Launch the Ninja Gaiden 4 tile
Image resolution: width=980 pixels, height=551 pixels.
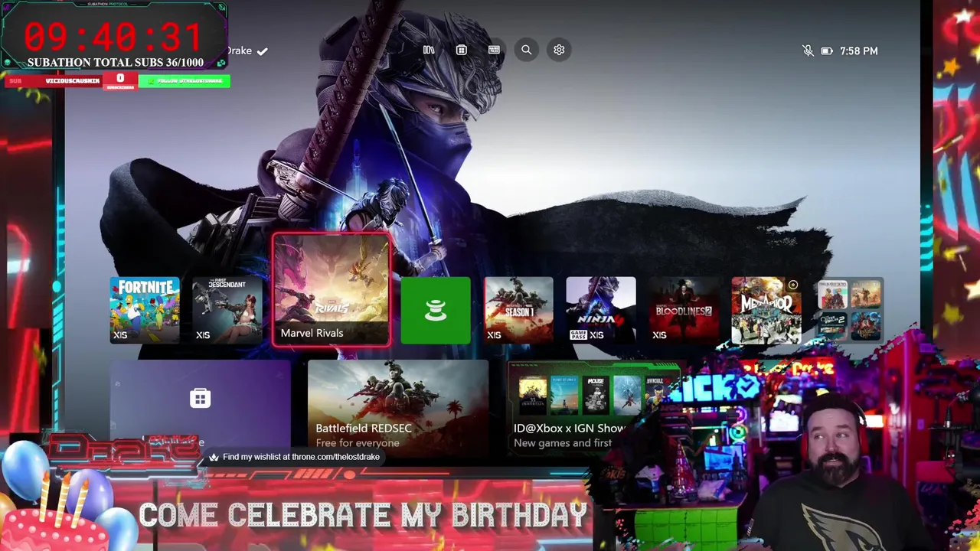click(x=601, y=311)
